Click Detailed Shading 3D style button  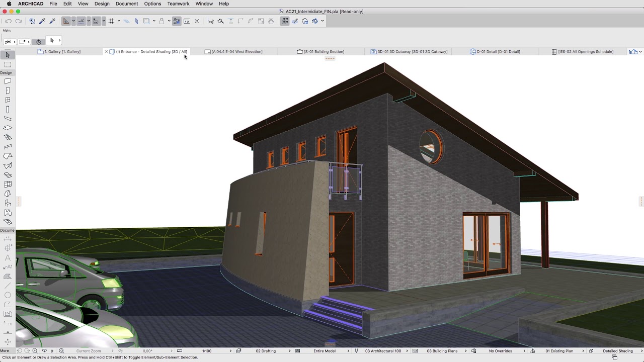[617, 351]
